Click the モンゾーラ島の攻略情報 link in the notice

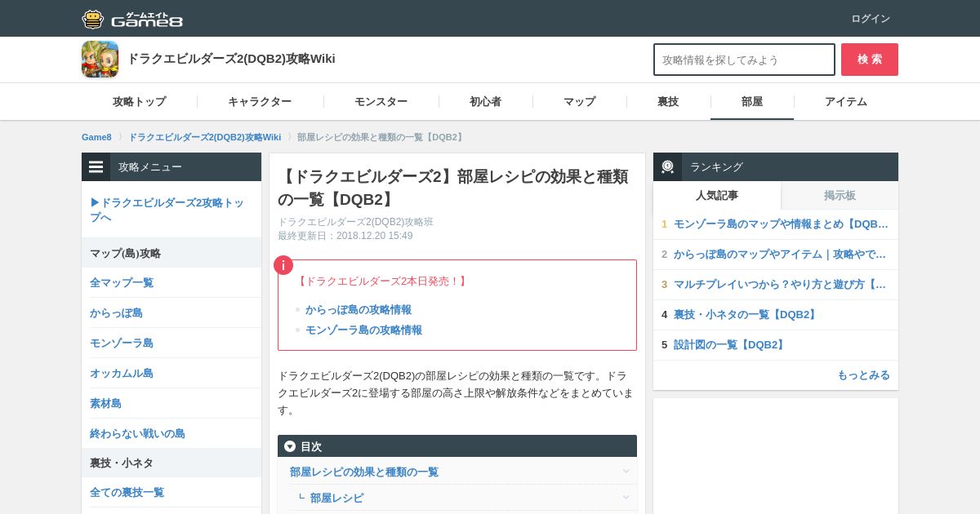click(363, 330)
